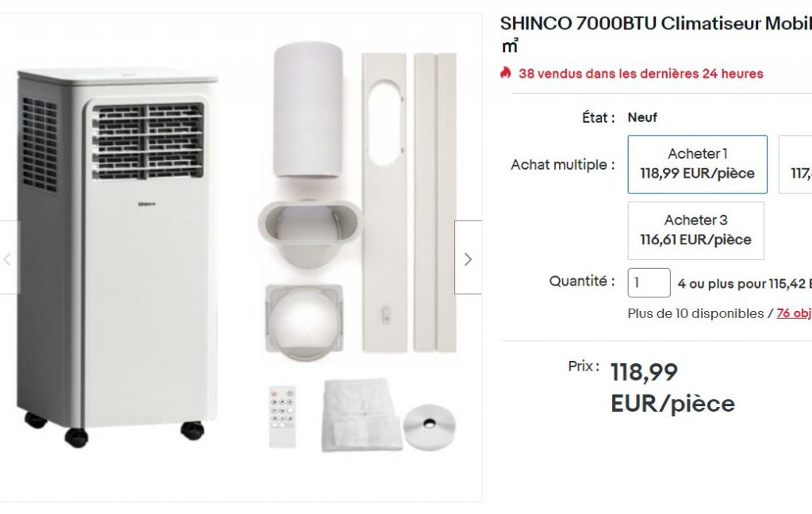The width and height of the screenshot is (812, 514).
Task: Click the oval hose adapter in the photo
Action: pyautogui.click(x=308, y=232)
